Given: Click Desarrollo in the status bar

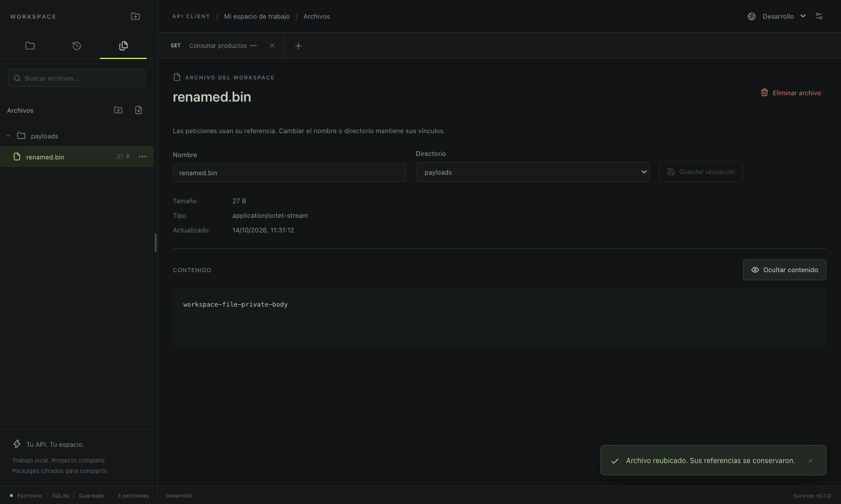Looking at the screenshot, I should tap(179, 496).
